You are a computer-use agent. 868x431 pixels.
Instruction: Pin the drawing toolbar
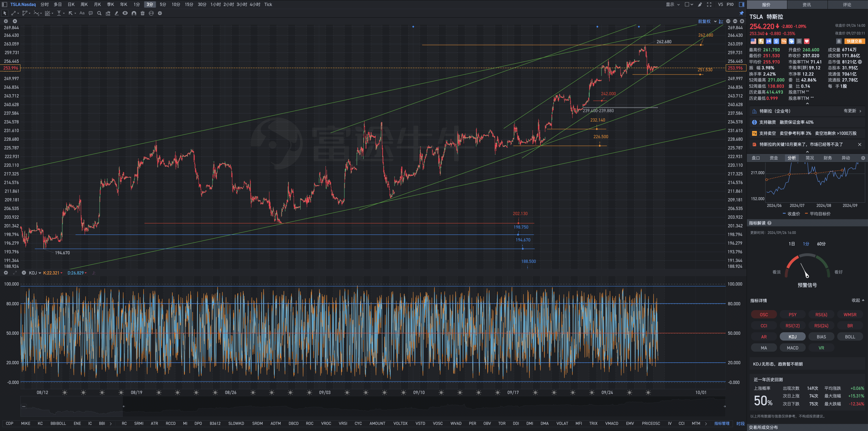(x=741, y=13)
